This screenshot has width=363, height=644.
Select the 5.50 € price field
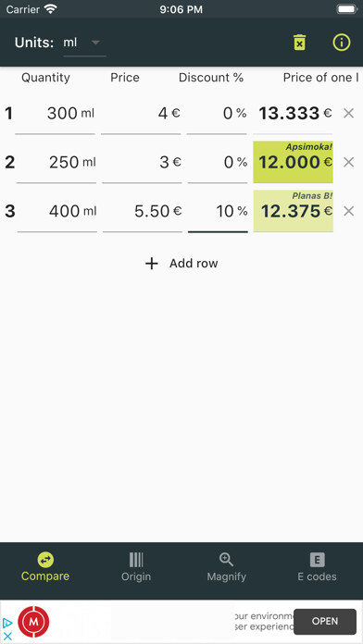pyautogui.click(x=143, y=212)
